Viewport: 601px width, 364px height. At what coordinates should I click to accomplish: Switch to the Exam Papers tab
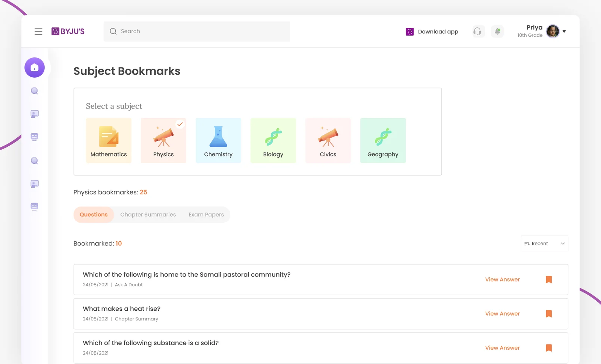point(206,215)
